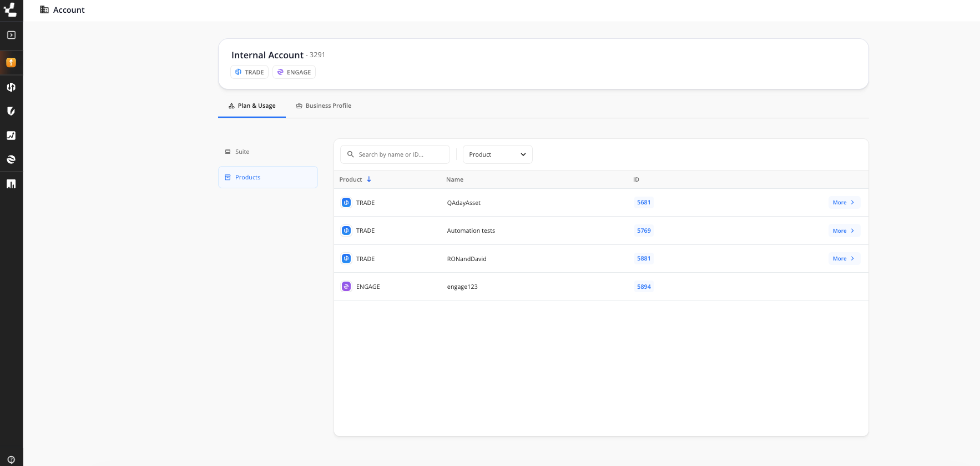Click ID badge 5881
The width and height of the screenshot is (980, 466).
pyautogui.click(x=644, y=258)
